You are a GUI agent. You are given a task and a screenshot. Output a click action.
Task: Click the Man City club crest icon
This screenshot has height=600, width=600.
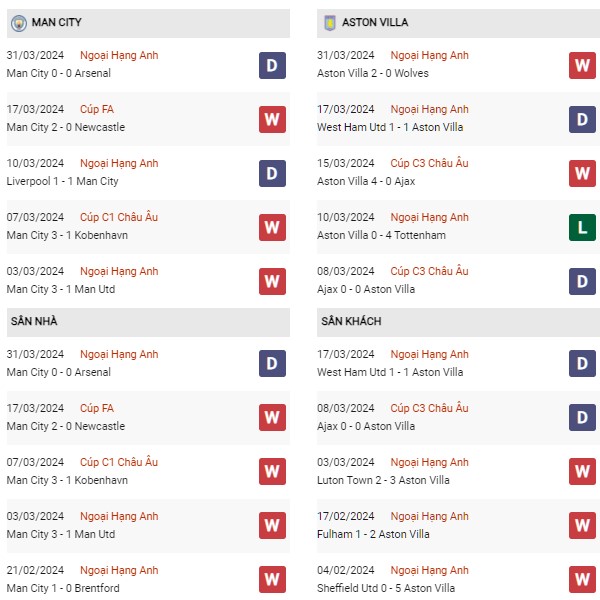tap(19, 23)
